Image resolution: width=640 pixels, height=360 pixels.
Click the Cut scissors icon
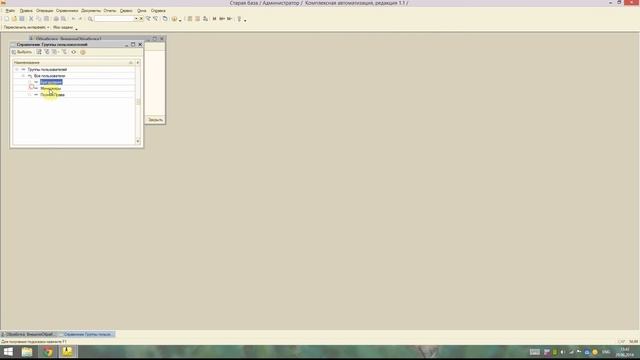pos(31,19)
